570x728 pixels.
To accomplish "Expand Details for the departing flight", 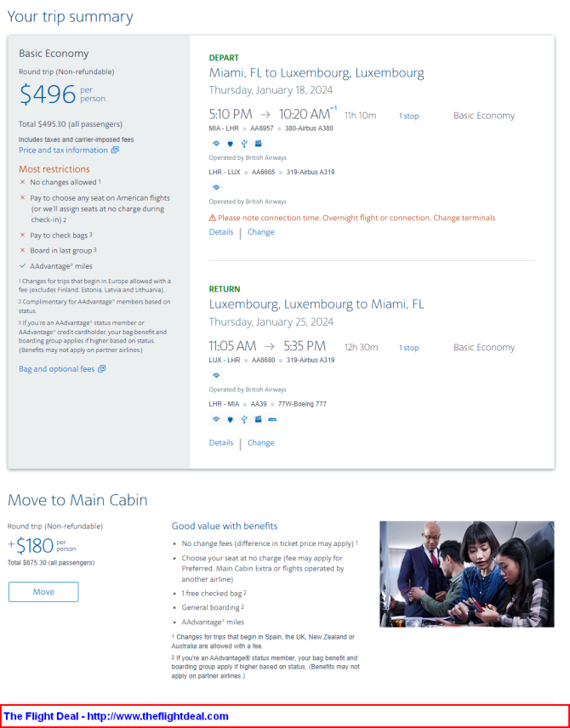I will point(221,232).
